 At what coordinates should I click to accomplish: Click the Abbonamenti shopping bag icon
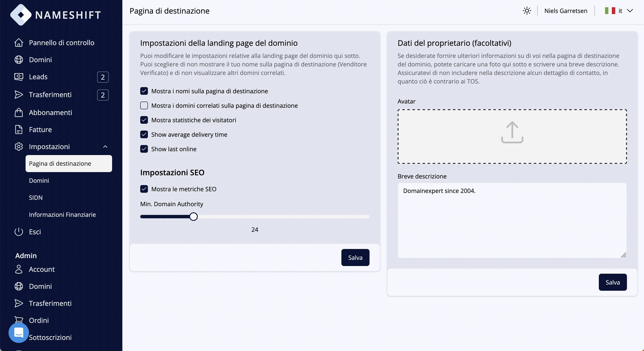coord(19,113)
